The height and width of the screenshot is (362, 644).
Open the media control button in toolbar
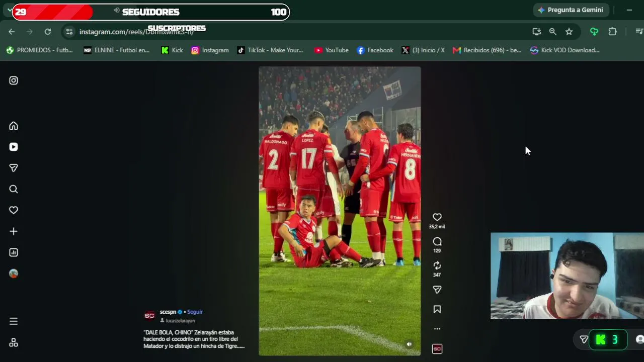(639, 32)
